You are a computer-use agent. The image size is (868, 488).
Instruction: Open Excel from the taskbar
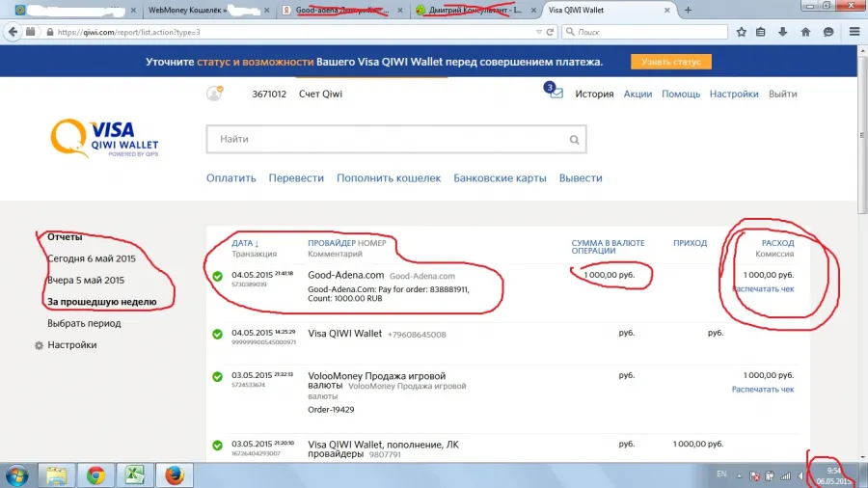[134, 475]
